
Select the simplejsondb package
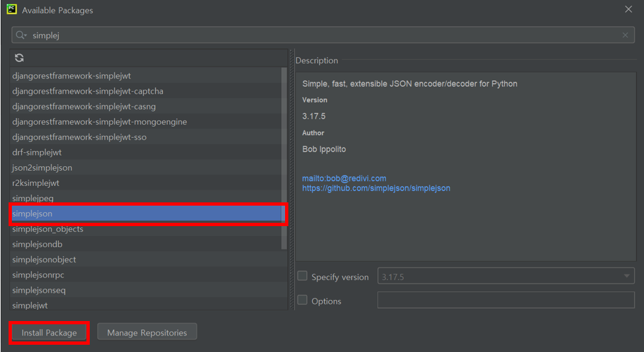click(145, 244)
